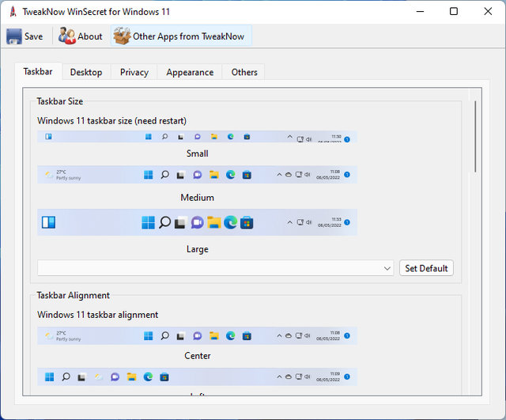Open the Privacy tab
Screen dimensions: 506x420
click(134, 72)
